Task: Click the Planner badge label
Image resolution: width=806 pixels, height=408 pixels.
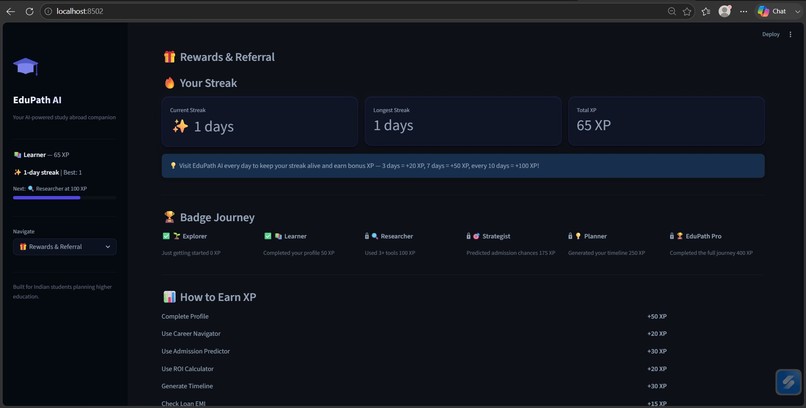Action: tap(595, 236)
